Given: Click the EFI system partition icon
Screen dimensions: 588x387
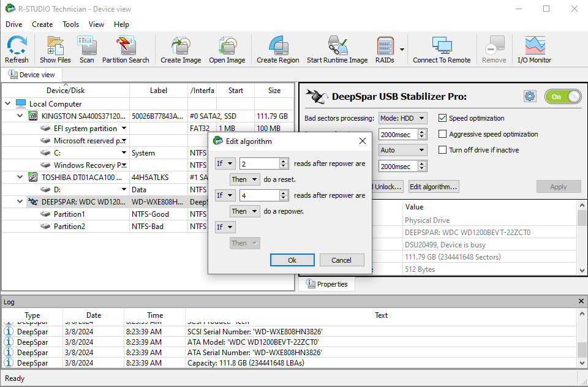Looking at the screenshot, I should (x=45, y=128).
